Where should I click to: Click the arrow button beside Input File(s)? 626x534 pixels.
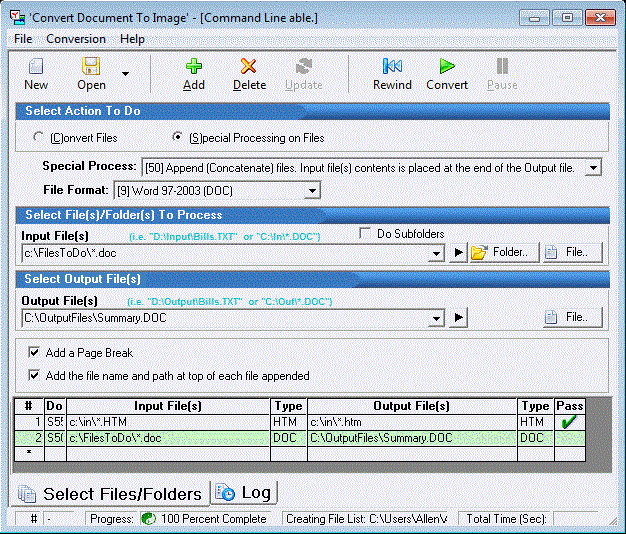click(458, 253)
